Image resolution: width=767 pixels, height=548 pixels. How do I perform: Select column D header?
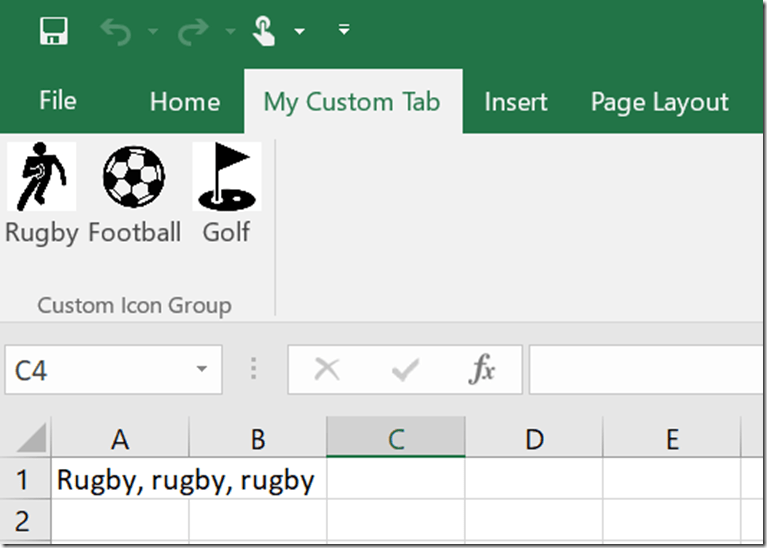coord(534,439)
